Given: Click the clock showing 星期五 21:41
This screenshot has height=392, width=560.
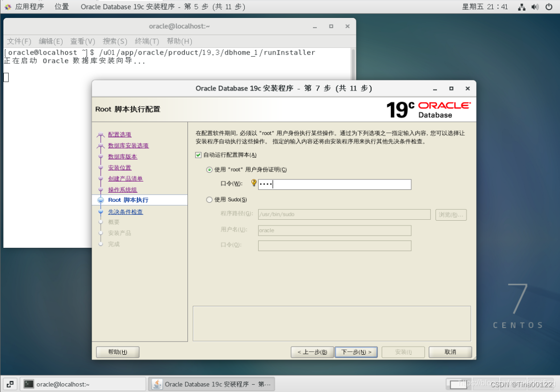Looking at the screenshot, I should (484, 7).
